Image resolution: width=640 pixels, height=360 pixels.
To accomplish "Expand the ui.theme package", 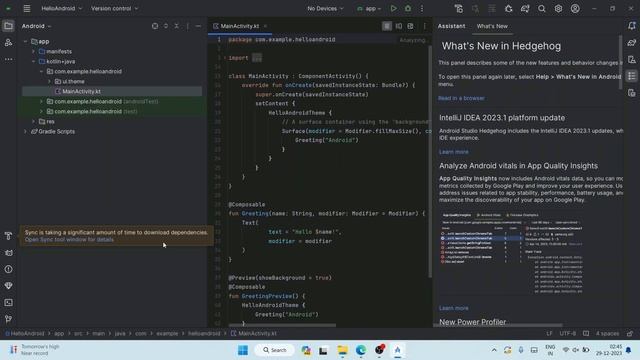I will click(x=49, y=82).
